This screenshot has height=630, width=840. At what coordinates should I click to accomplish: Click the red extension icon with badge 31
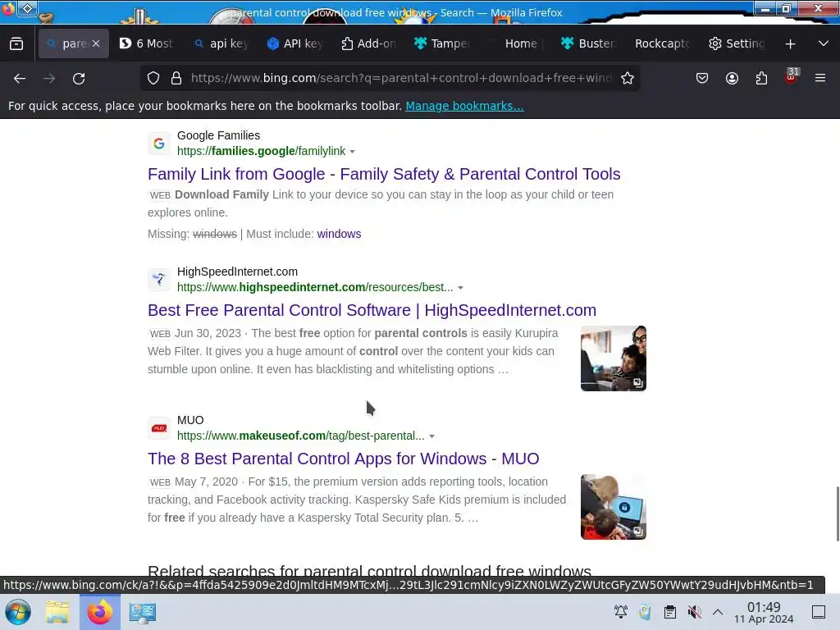pos(792,77)
